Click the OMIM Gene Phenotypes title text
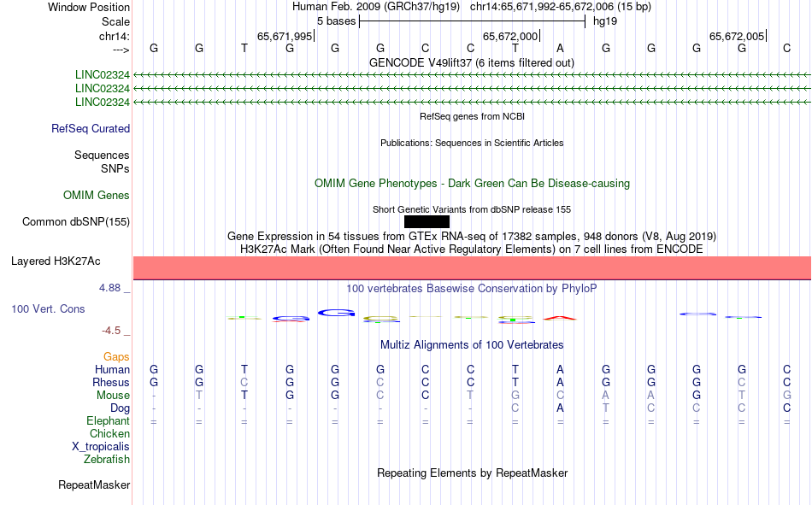The image size is (812, 505). click(x=472, y=184)
